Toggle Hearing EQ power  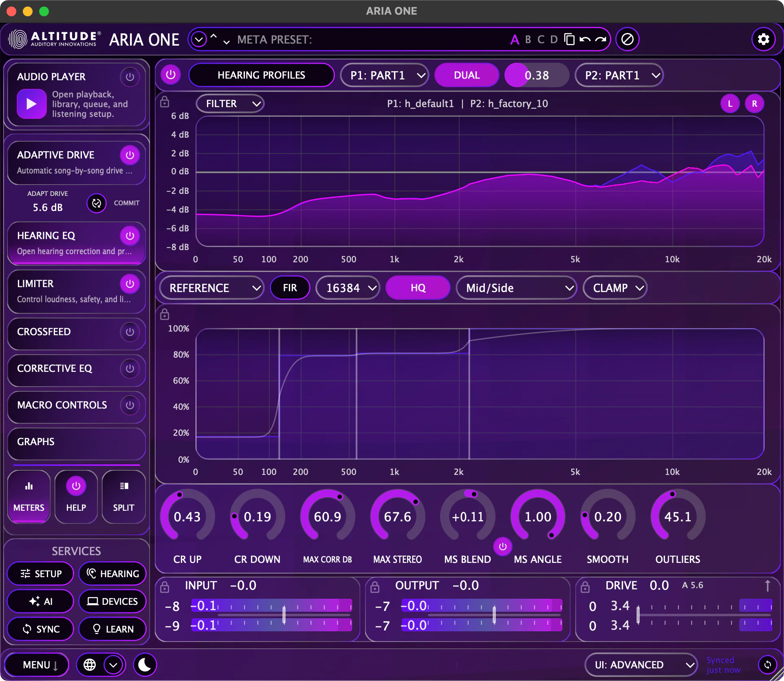click(130, 236)
